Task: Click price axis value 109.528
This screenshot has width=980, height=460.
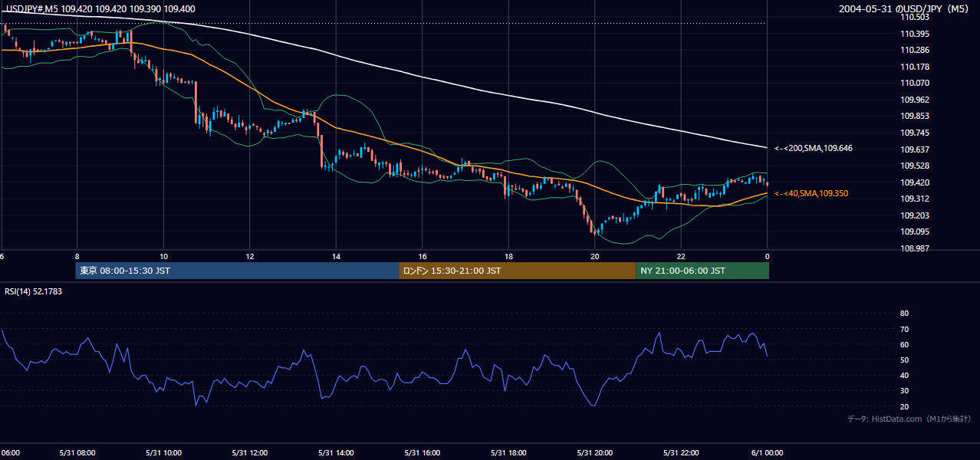Action: tap(915, 166)
